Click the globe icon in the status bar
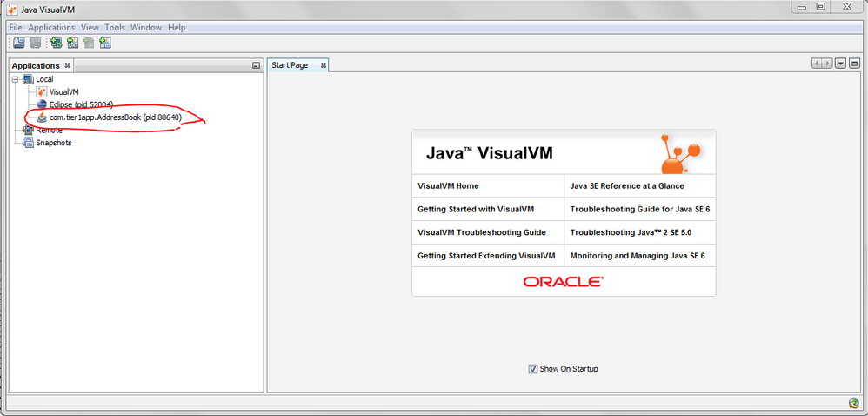This screenshot has height=416, width=868. pyautogui.click(x=854, y=403)
